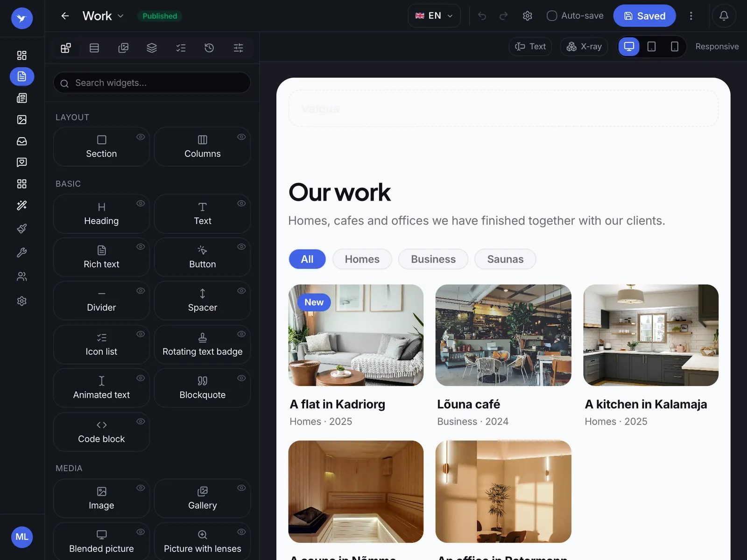Switch to mobile phone preview device
The image size is (747, 560).
[x=674, y=47]
